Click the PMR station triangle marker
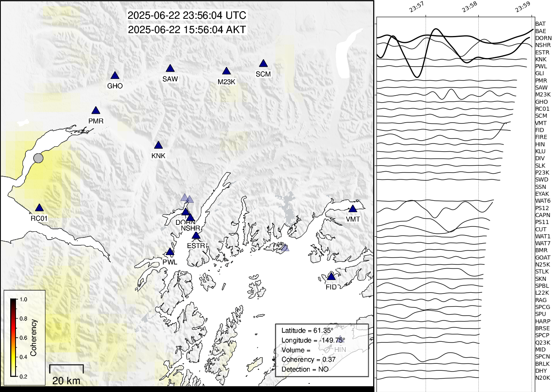This screenshot has height=392, width=552. (96, 111)
